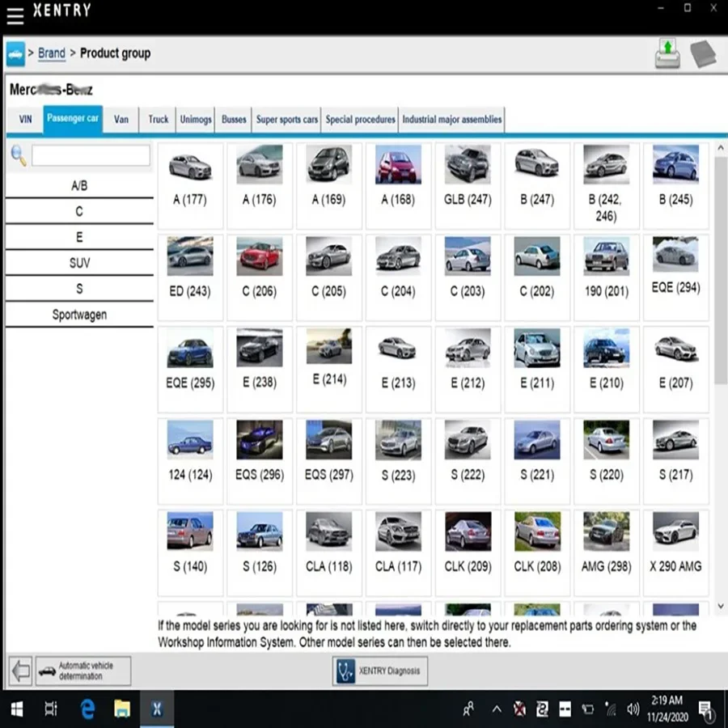The image size is (728, 728).
Task: Select the S (223) model
Action: [x=398, y=461]
